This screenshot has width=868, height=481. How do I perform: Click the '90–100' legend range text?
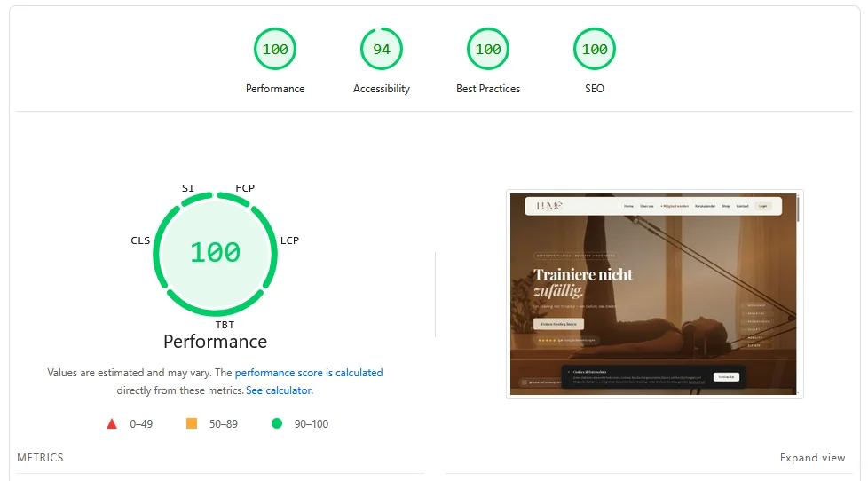coord(312,424)
